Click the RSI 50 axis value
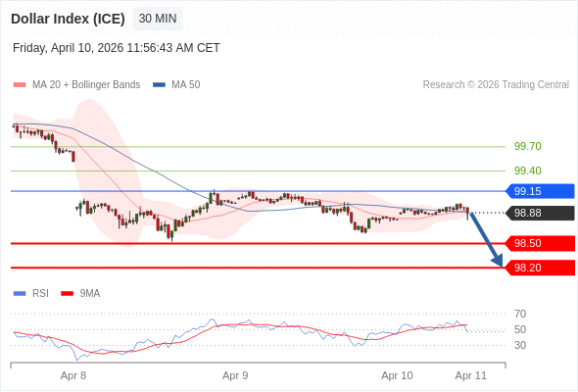578x392 pixels. pyautogui.click(x=520, y=329)
